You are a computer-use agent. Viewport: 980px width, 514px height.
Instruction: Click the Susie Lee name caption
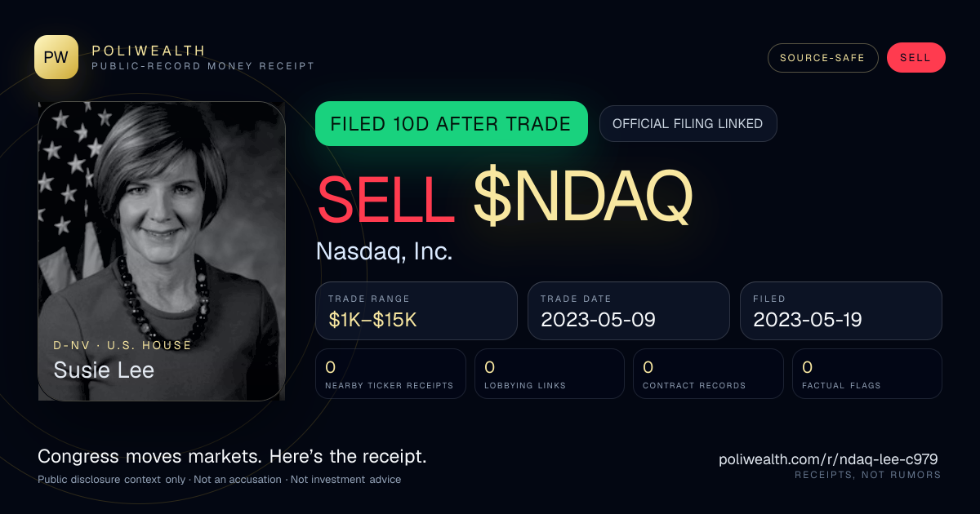pos(104,370)
